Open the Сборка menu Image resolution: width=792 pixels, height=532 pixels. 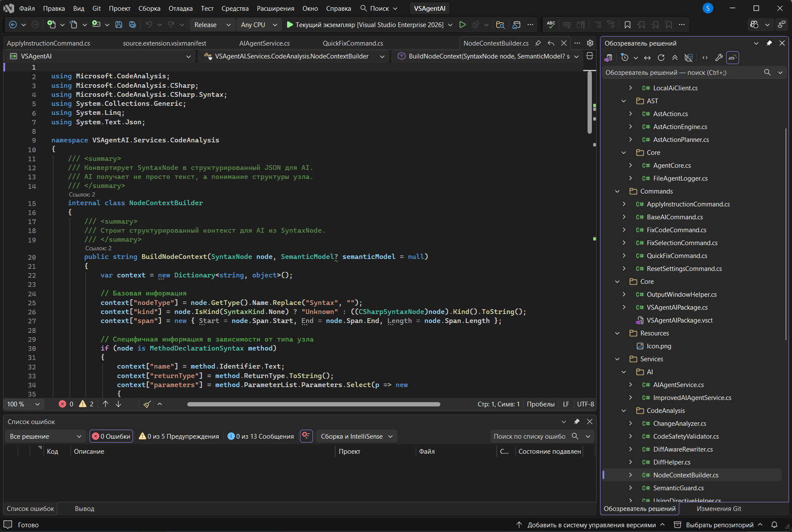(x=149, y=9)
